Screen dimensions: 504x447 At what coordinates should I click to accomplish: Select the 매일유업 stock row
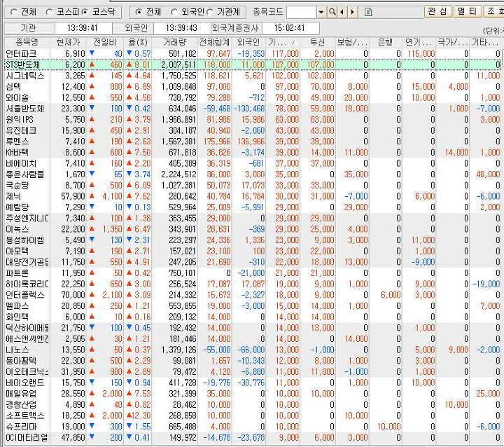252,394
